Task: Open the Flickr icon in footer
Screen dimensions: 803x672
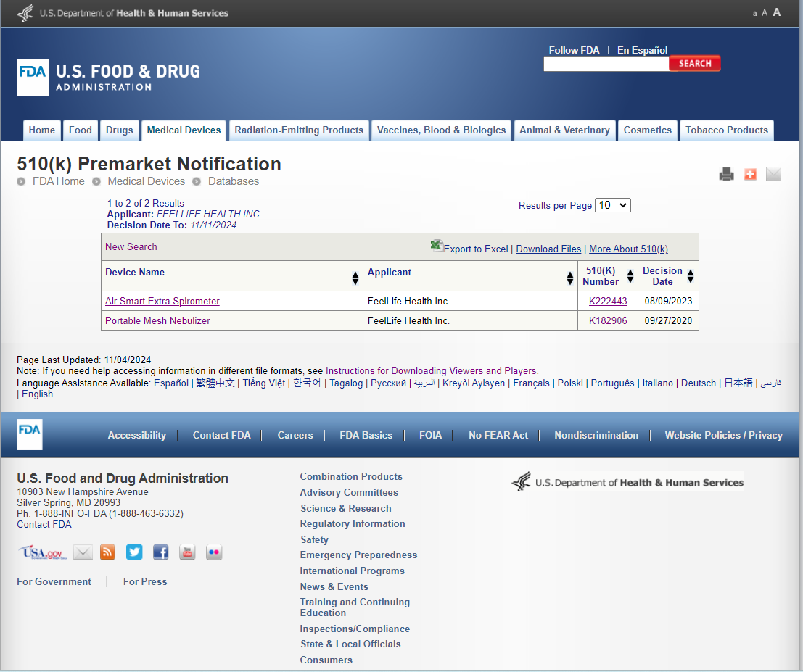Action: point(214,552)
